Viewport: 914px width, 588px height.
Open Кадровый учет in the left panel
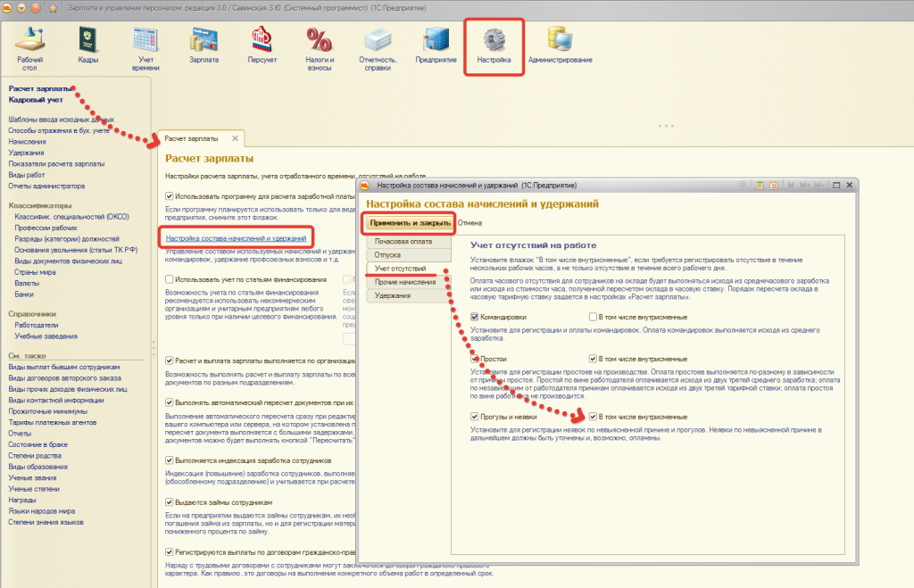pyautogui.click(x=36, y=100)
